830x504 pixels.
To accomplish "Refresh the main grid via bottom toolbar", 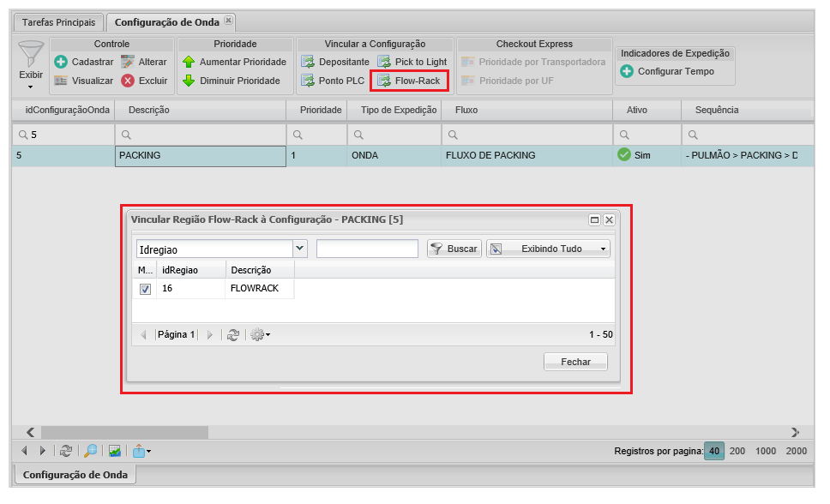I will (66, 451).
